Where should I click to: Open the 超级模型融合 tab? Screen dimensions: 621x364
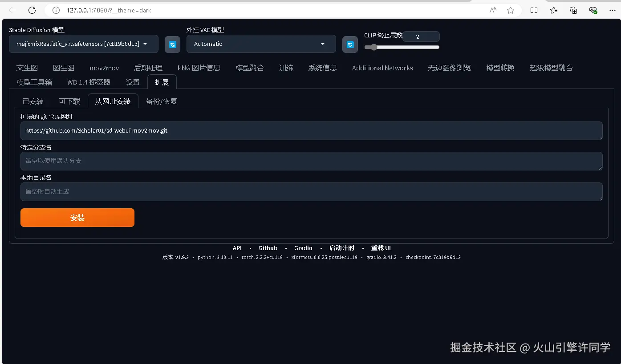tap(551, 68)
